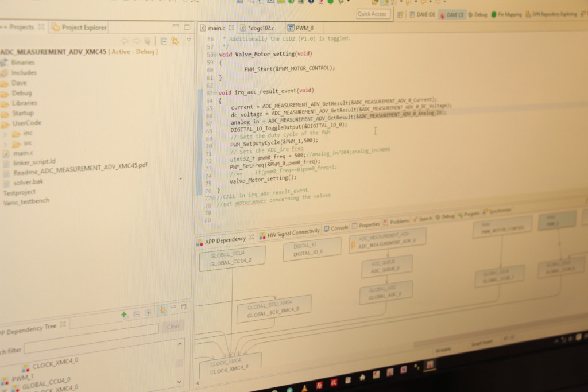Select the GLOBAL_CCU4_2 APP block in diagram
The width and height of the screenshot is (588, 392).
[232, 258]
